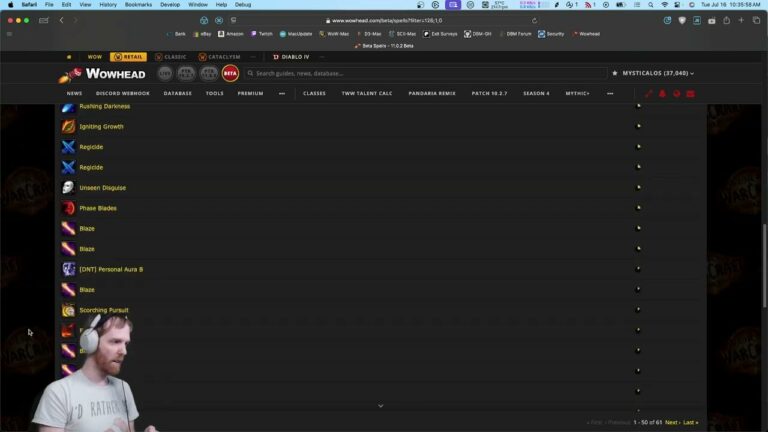The height and width of the screenshot is (432, 768).
Task: Switch to the RETAIL tab
Action: pos(128,57)
